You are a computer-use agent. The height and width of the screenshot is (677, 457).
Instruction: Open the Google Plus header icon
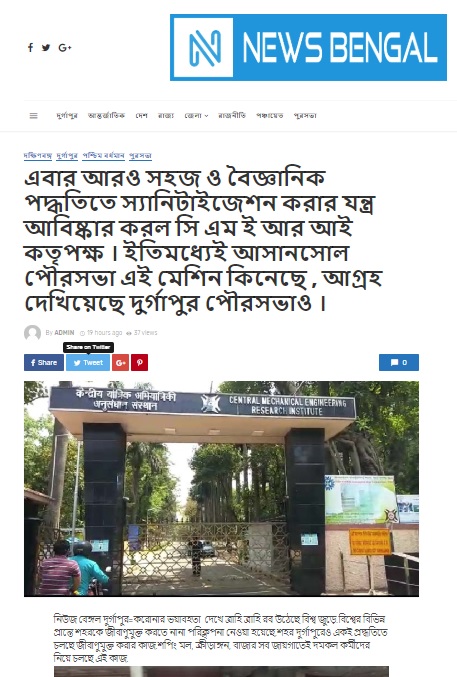[65, 47]
